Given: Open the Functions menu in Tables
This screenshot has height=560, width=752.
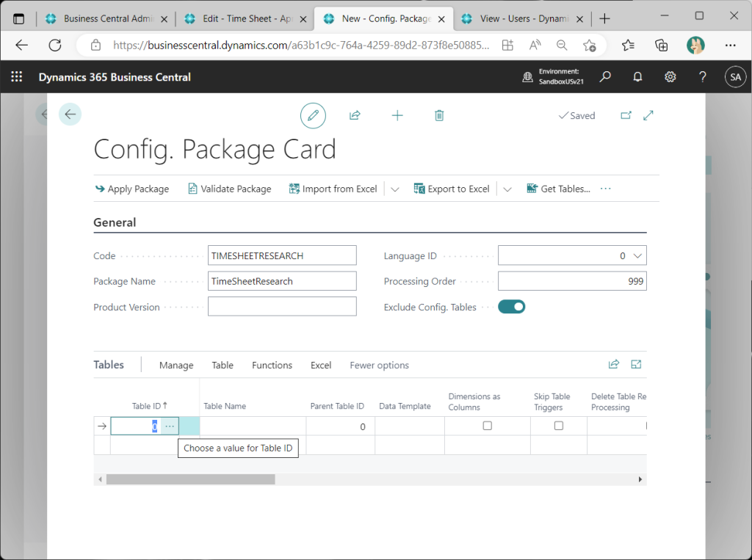Looking at the screenshot, I should tap(272, 366).
